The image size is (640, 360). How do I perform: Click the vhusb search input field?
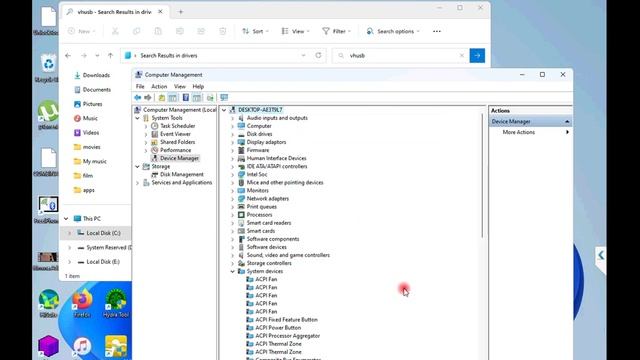pos(400,56)
